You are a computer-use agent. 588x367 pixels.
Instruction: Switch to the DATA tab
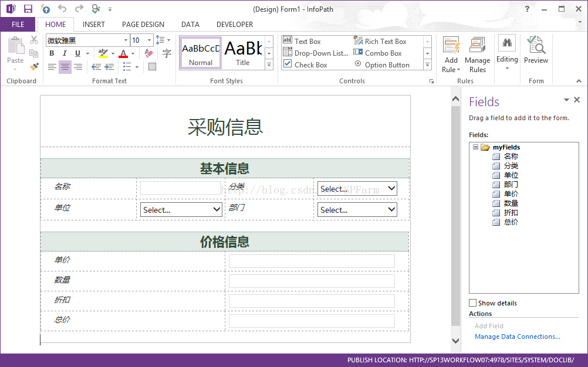tap(190, 25)
